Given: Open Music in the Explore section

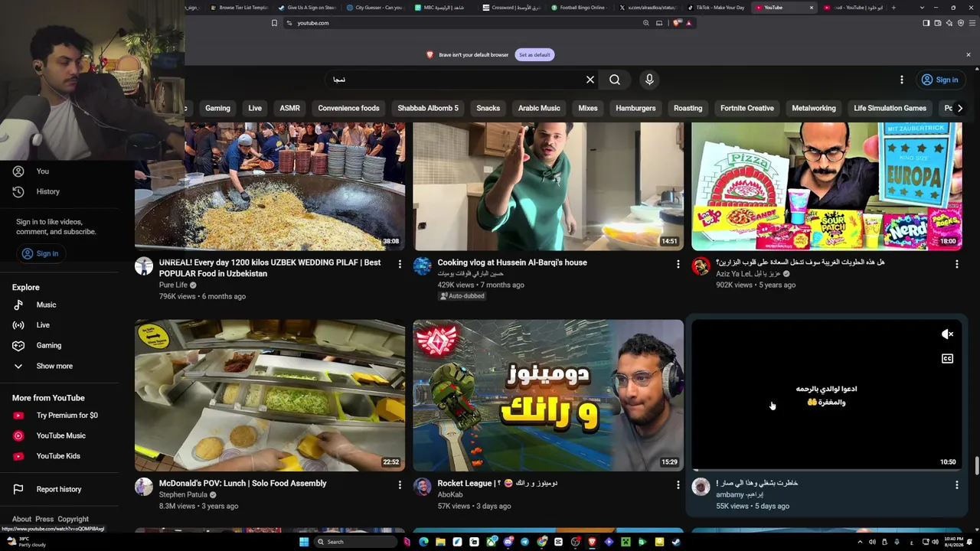Looking at the screenshot, I should click(59, 305).
